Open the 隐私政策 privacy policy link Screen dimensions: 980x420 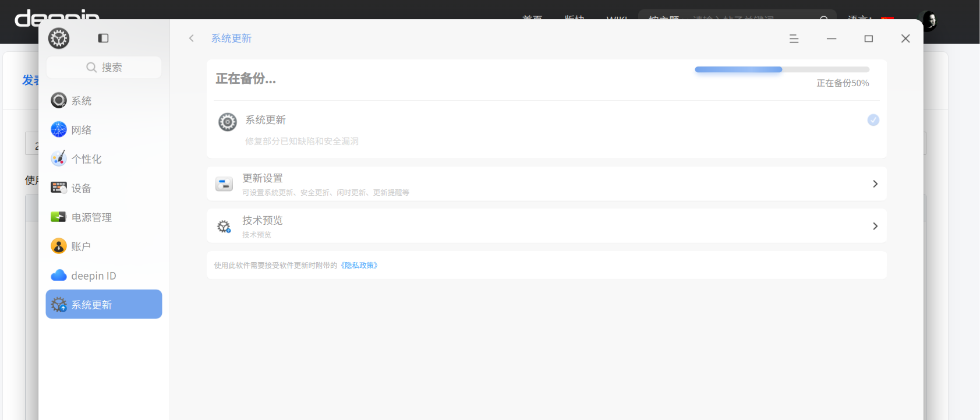pos(359,266)
